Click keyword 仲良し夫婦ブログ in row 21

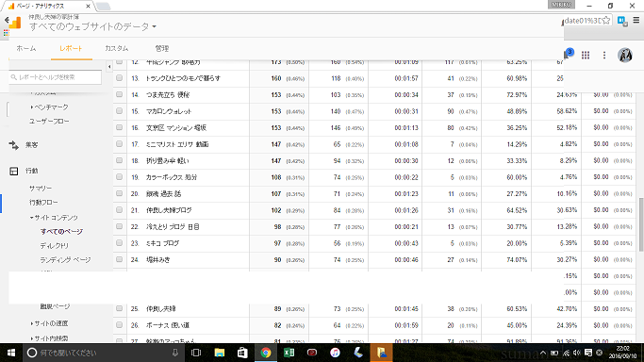coord(169,210)
